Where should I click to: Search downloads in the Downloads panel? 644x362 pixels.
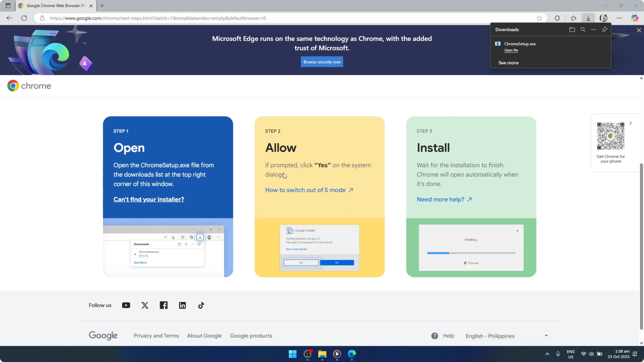[583, 30]
